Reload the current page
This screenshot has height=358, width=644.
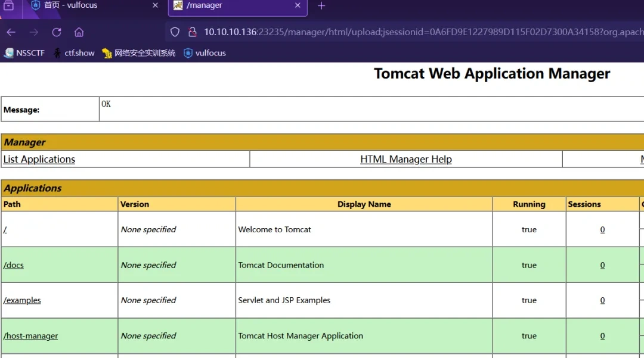tap(56, 32)
